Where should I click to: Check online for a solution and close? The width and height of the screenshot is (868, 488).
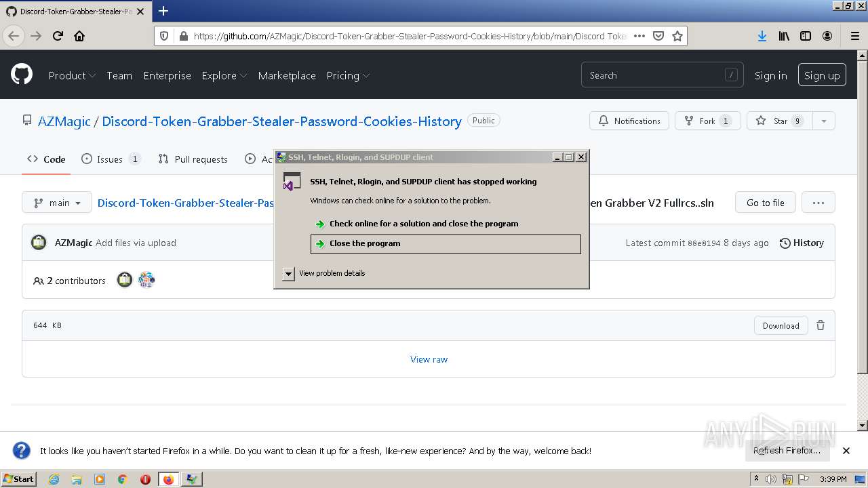pyautogui.click(x=446, y=224)
